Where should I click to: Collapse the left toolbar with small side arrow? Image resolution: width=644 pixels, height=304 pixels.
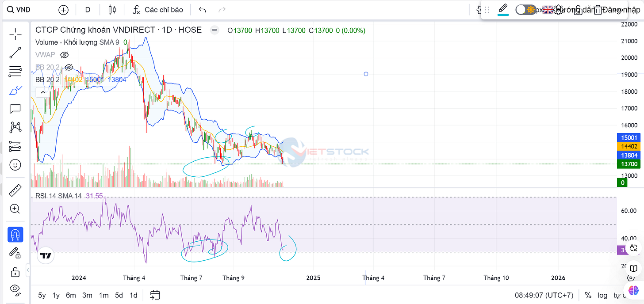point(28,270)
